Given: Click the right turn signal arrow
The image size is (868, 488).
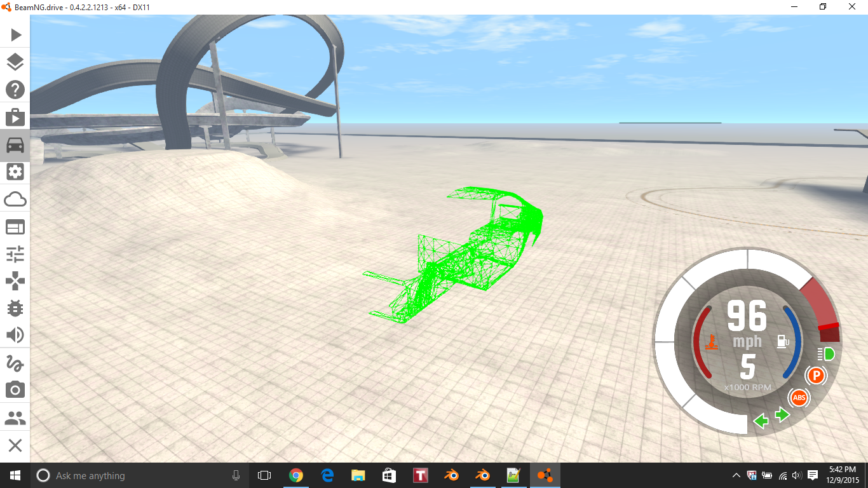Looking at the screenshot, I should (782, 415).
